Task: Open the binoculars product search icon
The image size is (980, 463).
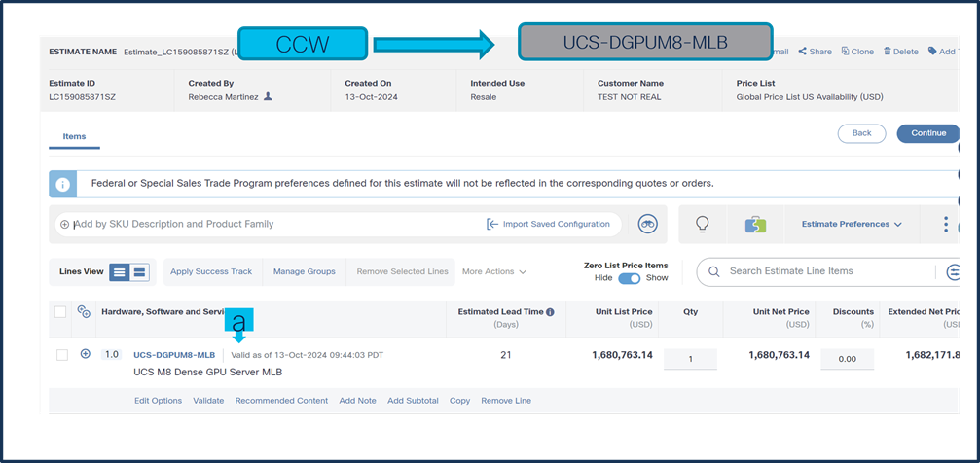Action: pos(647,224)
